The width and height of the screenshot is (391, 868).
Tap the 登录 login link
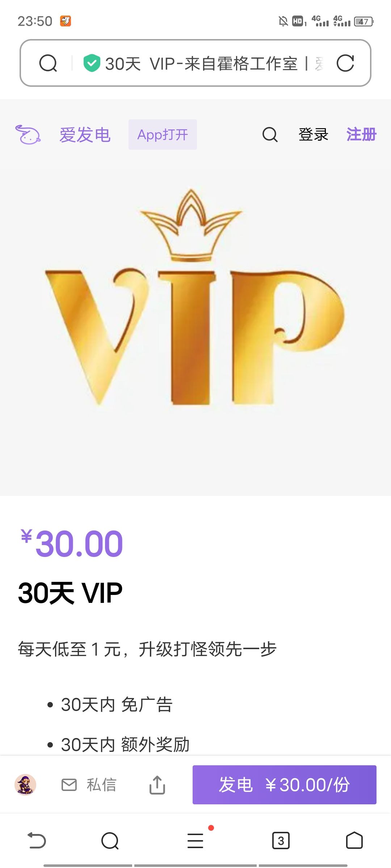point(314,135)
